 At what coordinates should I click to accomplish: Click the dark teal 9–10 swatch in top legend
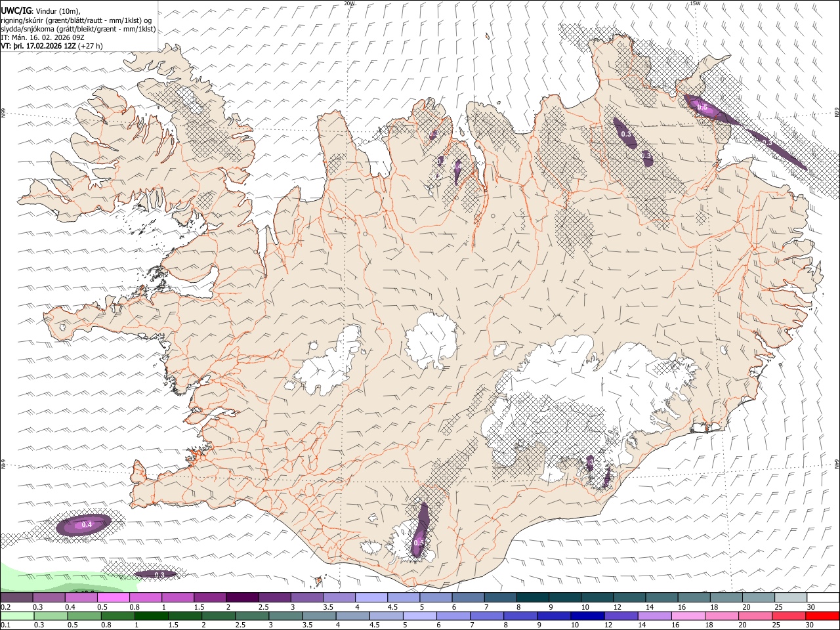[x=565, y=597]
